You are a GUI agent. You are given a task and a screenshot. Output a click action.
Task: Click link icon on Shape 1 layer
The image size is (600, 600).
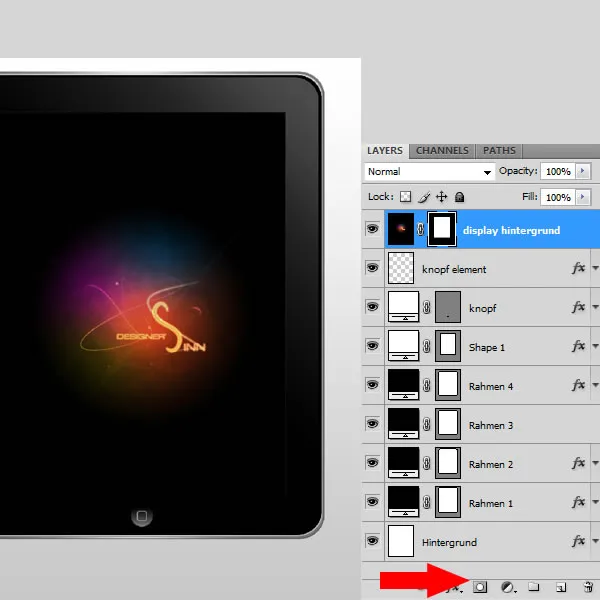[427, 346]
